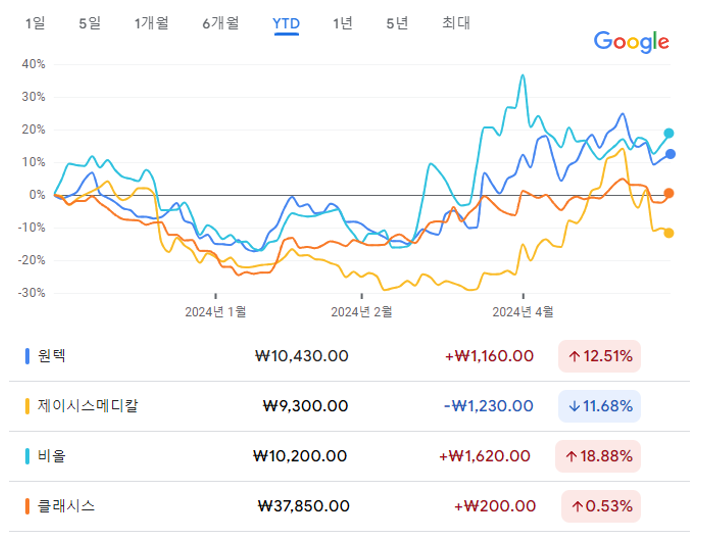714x544 pixels.
Task: Open the 1개월 chart range
Action: click(151, 23)
